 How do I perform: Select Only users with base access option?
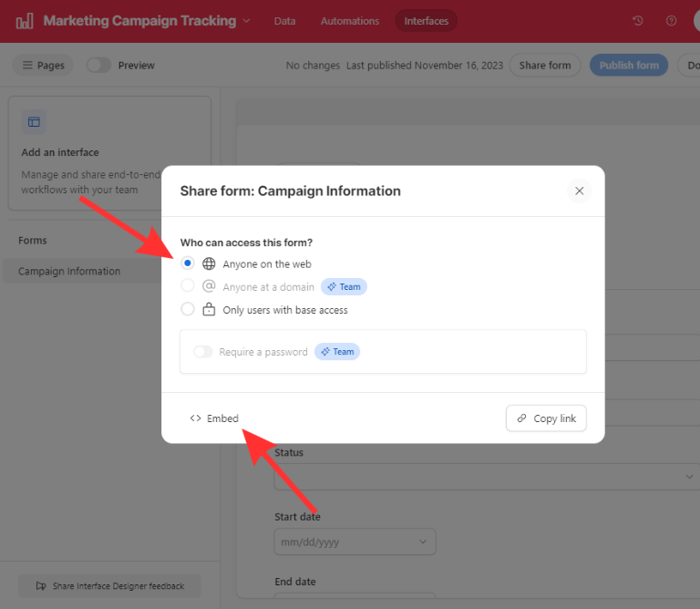click(x=188, y=310)
